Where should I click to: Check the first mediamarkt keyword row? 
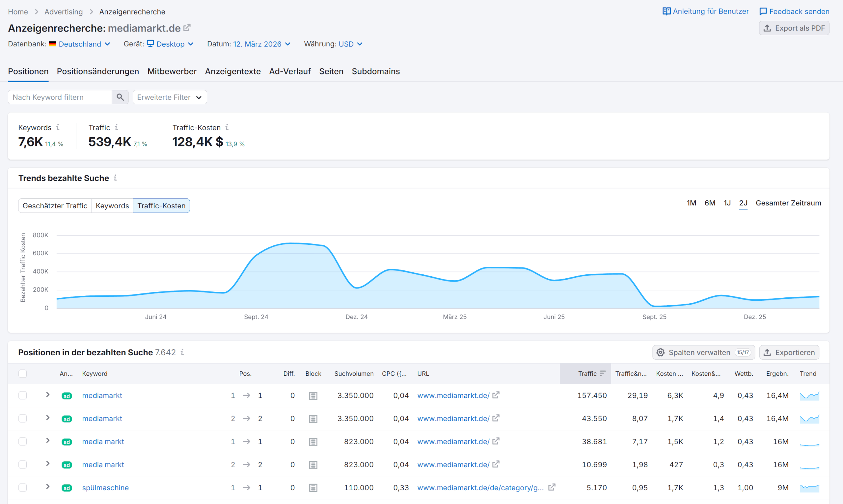[x=22, y=395]
